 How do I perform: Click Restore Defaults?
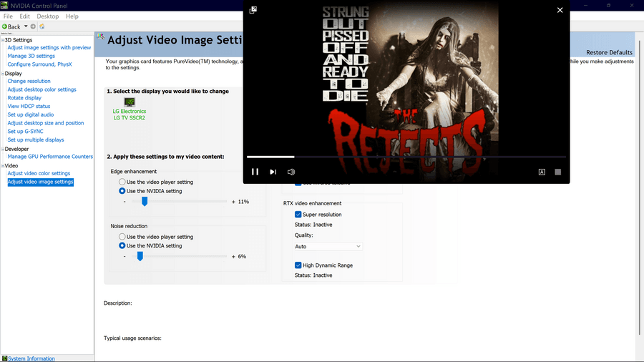click(609, 52)
